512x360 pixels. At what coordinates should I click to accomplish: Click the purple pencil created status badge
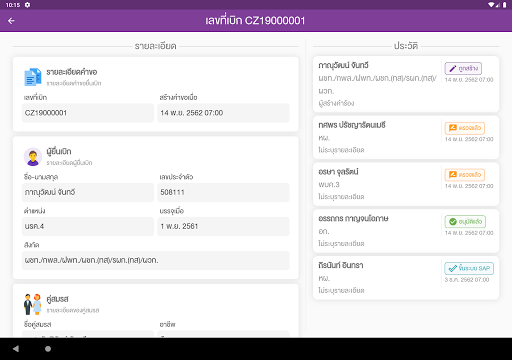tap(463, 69)
